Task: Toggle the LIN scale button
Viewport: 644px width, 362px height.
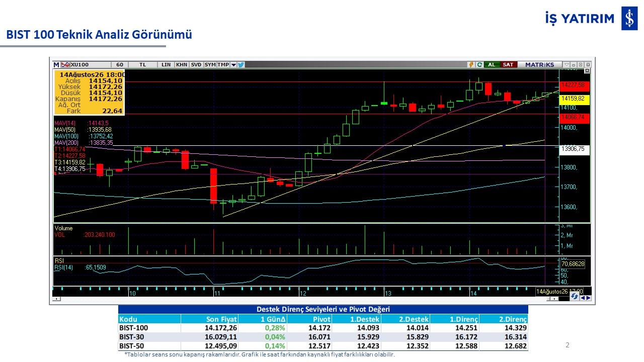Action: point(166,65)
